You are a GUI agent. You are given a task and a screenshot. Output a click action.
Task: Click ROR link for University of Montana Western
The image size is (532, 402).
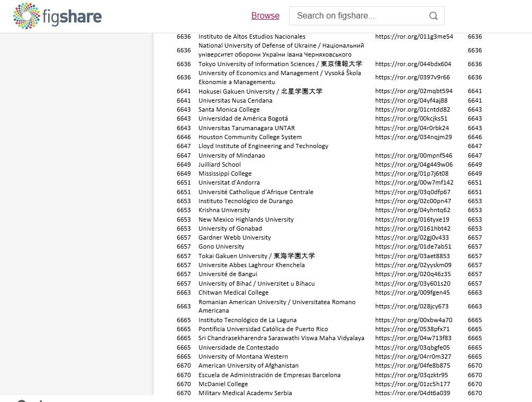413,357
